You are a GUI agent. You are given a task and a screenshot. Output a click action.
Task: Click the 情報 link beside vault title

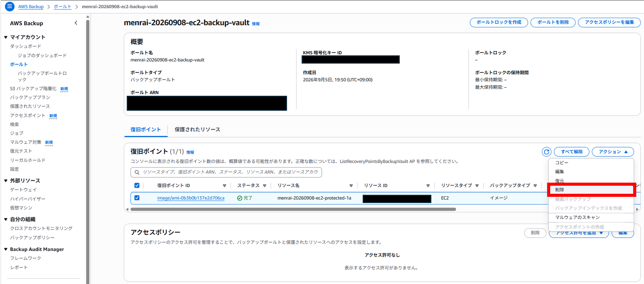tap(256, 24)
